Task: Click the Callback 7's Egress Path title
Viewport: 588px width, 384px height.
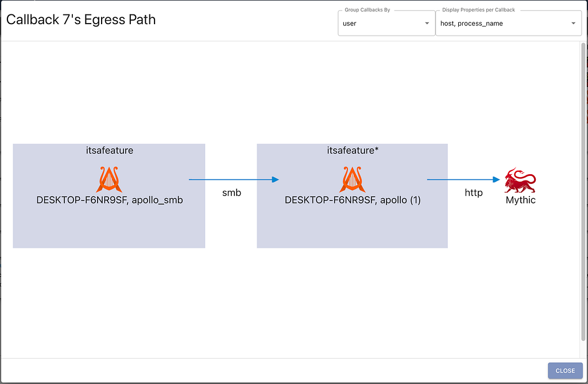Action: (81, 20)
